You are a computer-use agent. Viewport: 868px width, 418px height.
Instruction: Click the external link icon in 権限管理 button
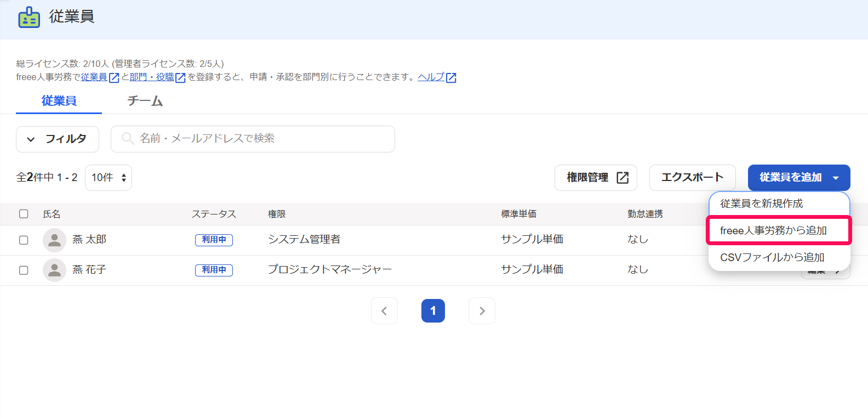[x=623, y=178]
